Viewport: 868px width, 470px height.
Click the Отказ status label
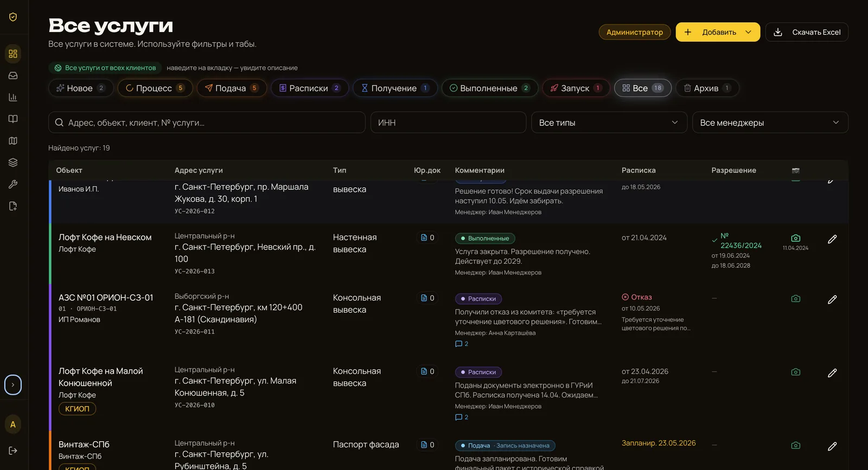click(637, 297)
